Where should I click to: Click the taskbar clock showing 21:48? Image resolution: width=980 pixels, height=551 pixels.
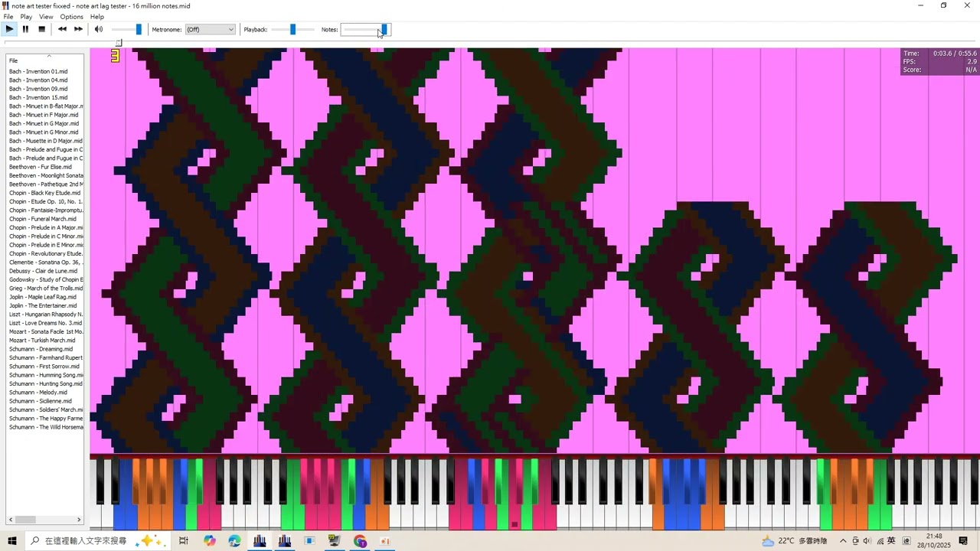[x=934, y=541]
